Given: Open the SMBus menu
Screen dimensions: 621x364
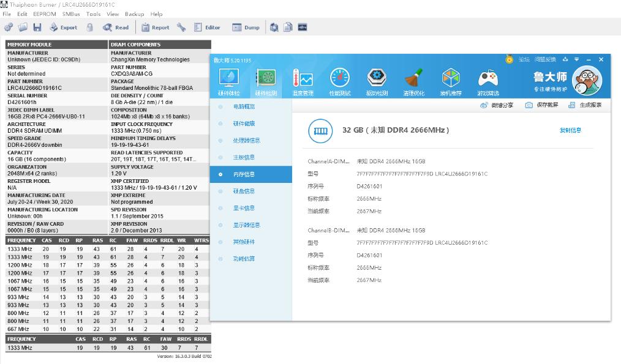Looking at the screenshot, I should click(x=71, y=13).
